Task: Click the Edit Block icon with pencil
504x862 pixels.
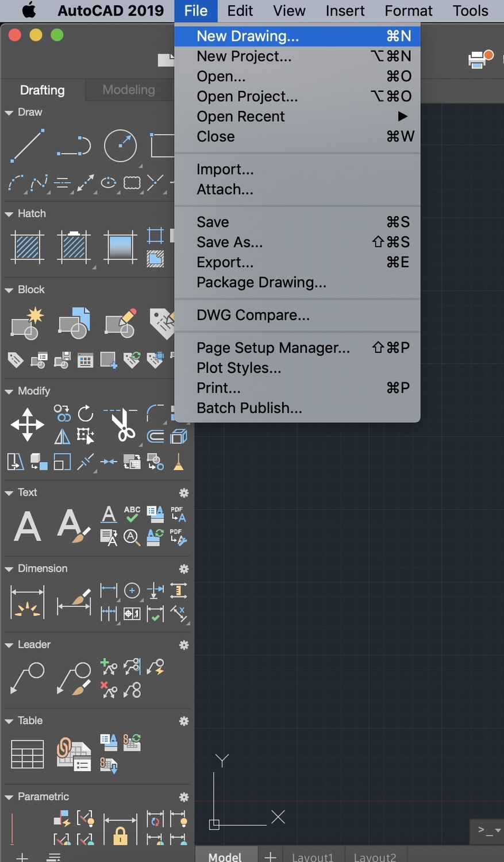Action: [120, 323]
